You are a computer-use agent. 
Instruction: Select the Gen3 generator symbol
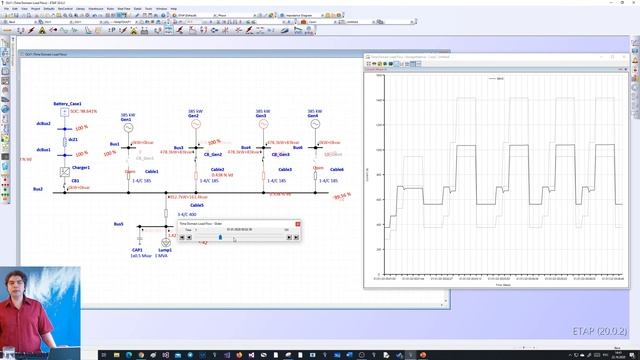click(x=263, y=124)
